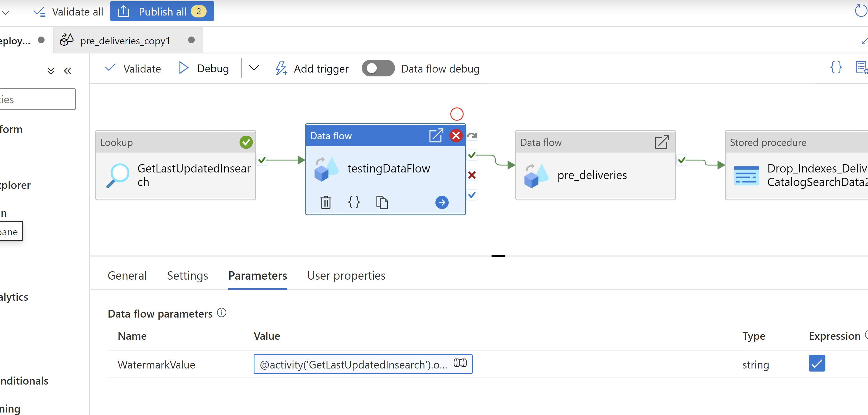
Task: Click upon-success green check connector on testingDataFlow
Action: 472,155
